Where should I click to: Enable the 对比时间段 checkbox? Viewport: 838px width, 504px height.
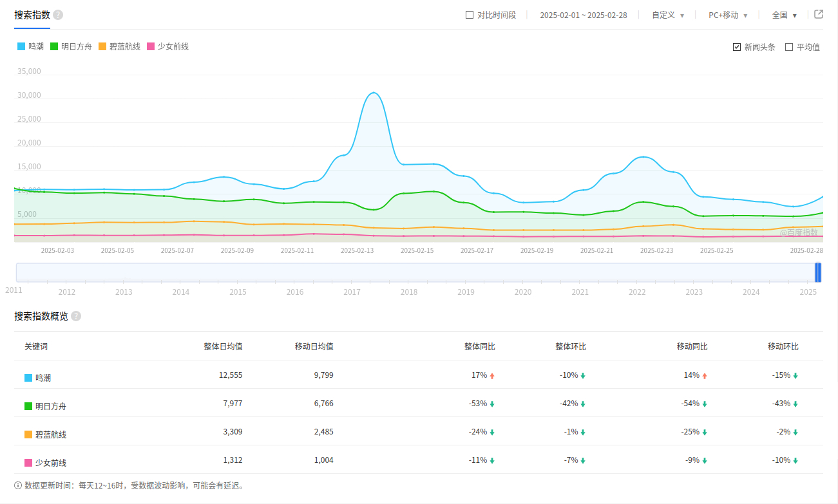point(470,15)
